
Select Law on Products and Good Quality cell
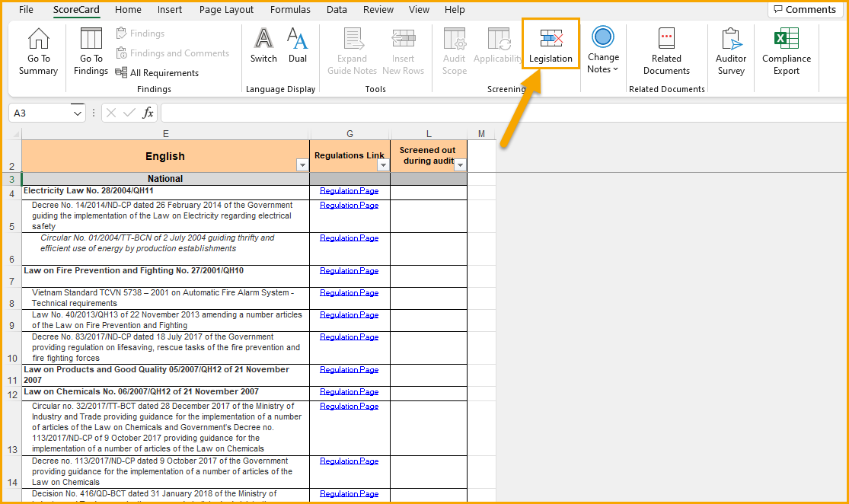click(166, 375)
